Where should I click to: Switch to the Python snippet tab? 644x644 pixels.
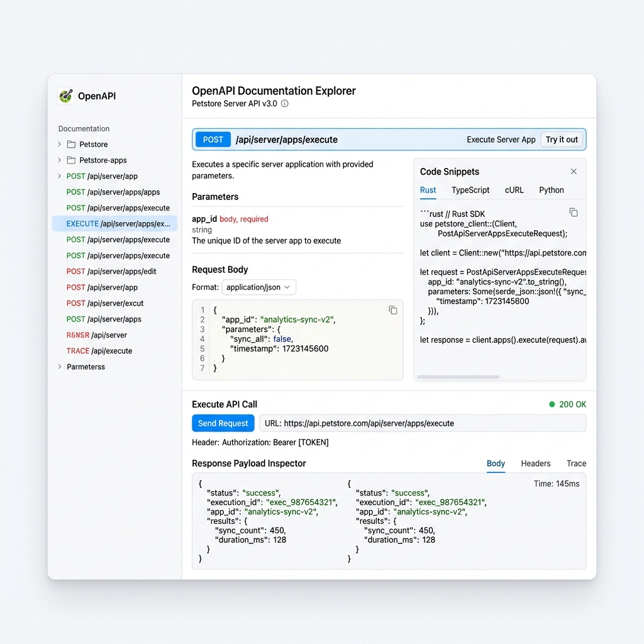(551, 190)
